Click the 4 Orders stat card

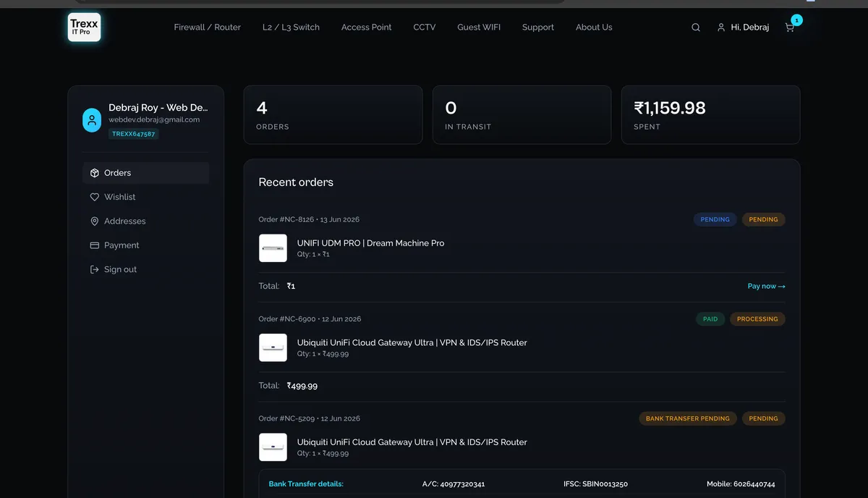coord(333,114)
